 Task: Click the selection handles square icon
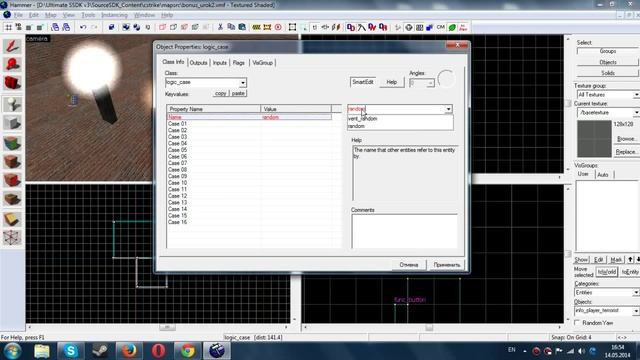[292, 27]
